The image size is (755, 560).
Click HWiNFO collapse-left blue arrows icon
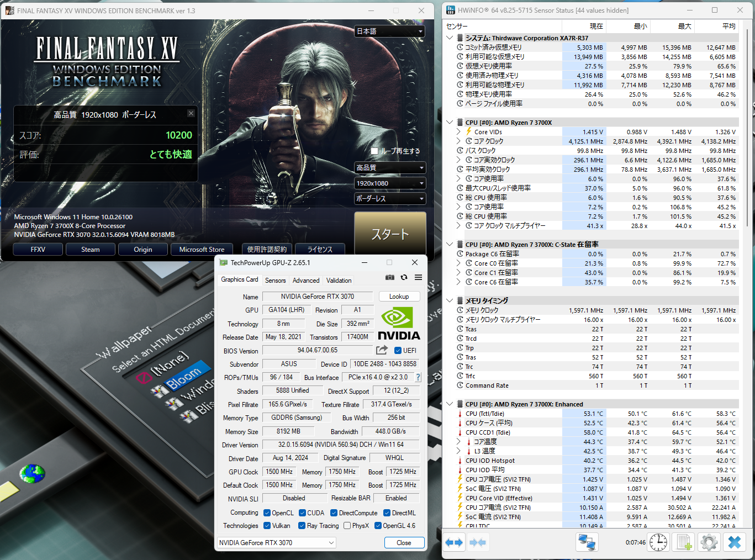coord(454,542)
